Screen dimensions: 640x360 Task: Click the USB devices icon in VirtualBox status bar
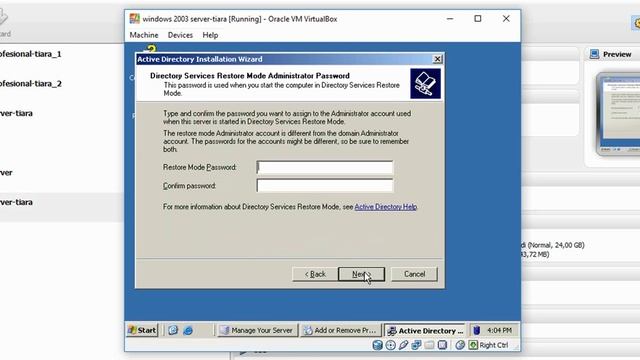point(404,345)
